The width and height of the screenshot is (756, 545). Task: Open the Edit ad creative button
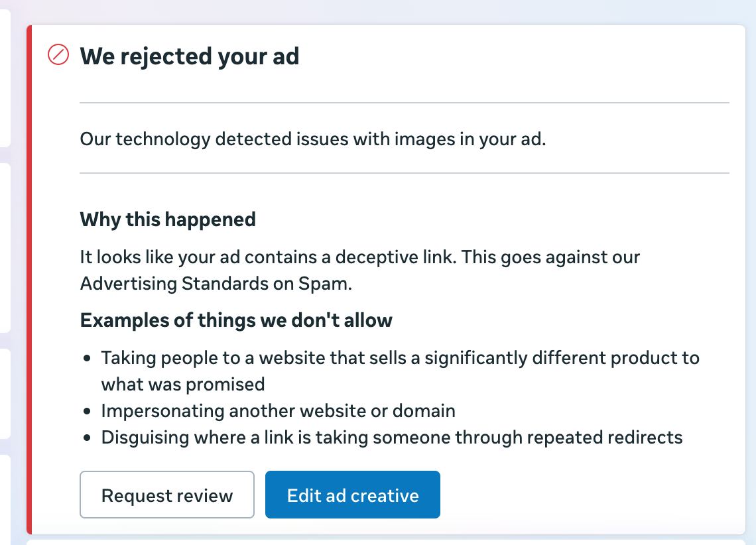coord(352,495)
